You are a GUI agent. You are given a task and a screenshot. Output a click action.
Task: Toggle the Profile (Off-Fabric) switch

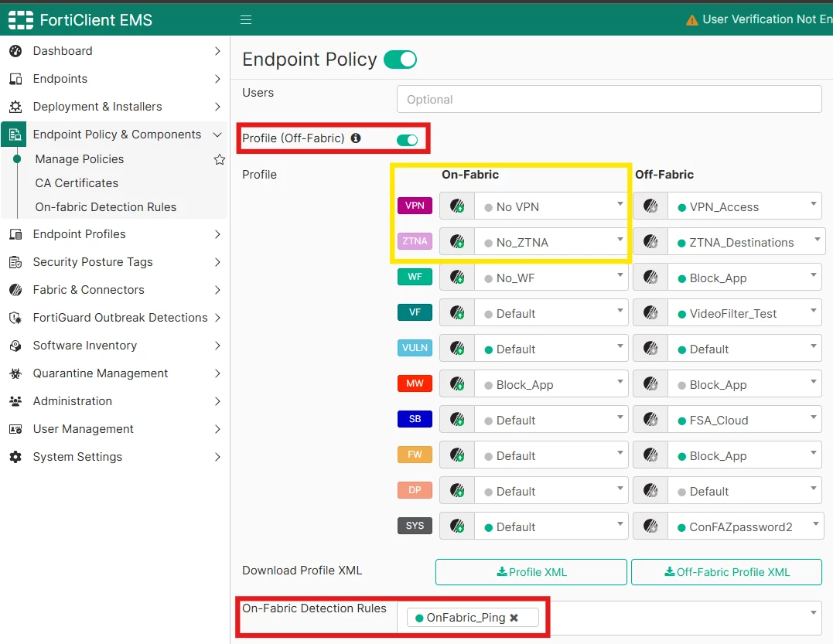pyautogui.click(x=408, y=140)
